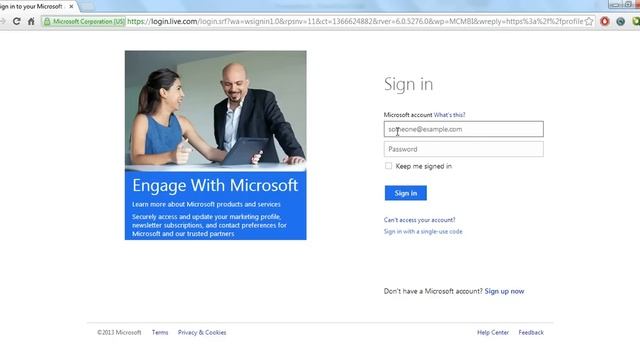Click the blue Sign in button
The image size is (640, 360).
pyautogui.click(x=405, y=193)
